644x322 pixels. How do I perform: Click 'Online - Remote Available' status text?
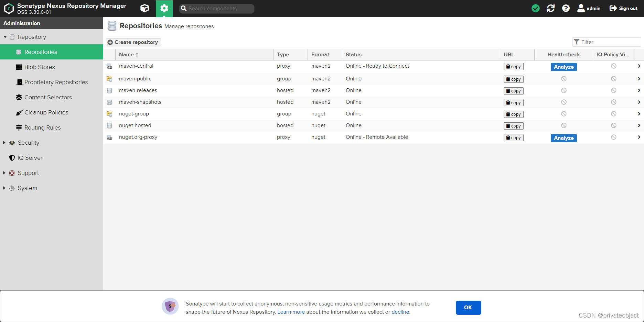point(377,137)
